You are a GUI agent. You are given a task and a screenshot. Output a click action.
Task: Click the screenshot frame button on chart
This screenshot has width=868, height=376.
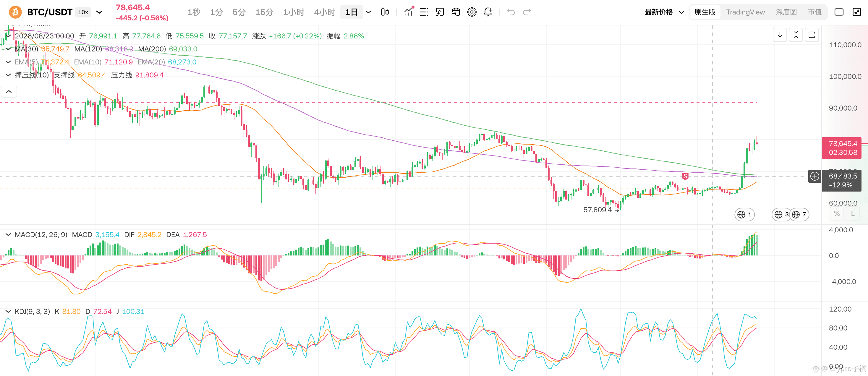[x=812, y=35]
